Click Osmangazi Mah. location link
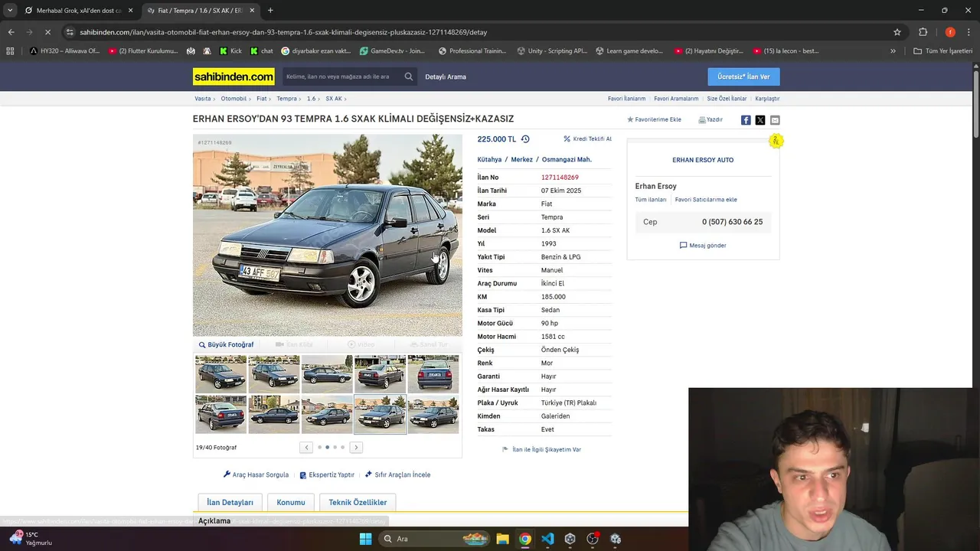The image size is (980, 551). pos(567,159)
